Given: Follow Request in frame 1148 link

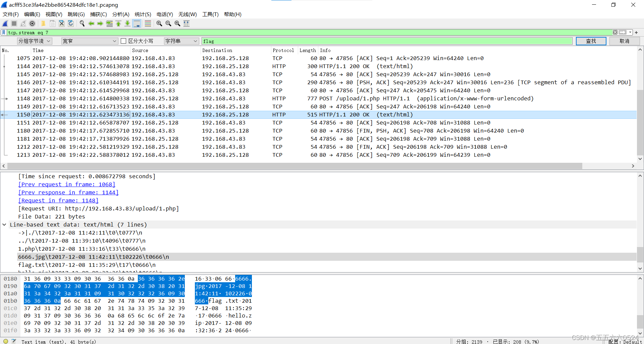Looking at the screenshot, I should (x=58, y=201).
